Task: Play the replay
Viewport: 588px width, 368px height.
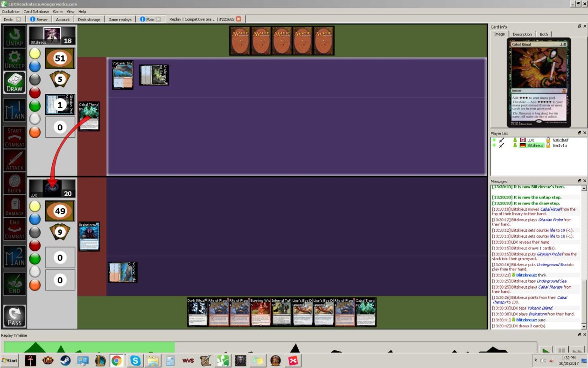Action: click(x=546, y=349)
